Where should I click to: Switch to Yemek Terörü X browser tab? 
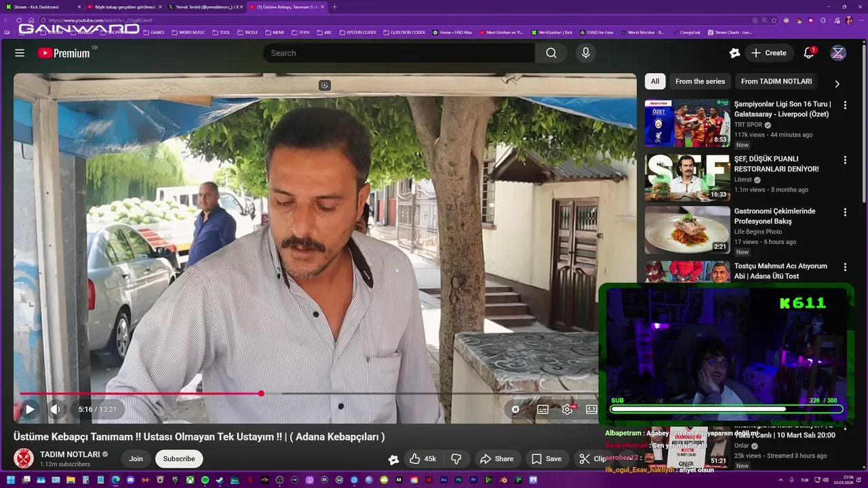[205, 7]
